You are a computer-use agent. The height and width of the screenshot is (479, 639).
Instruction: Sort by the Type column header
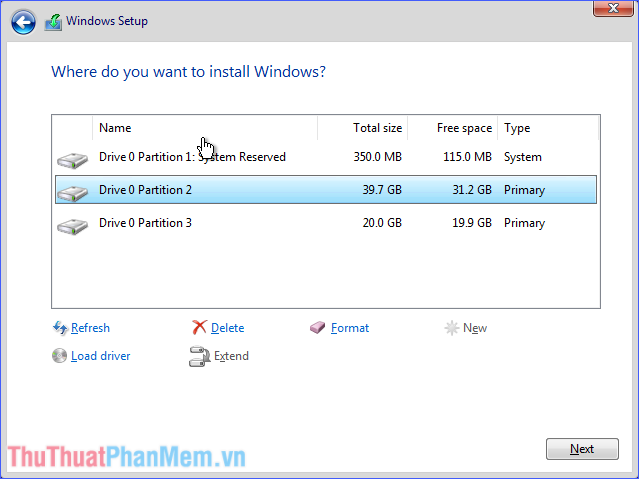(x=549, y=128)
